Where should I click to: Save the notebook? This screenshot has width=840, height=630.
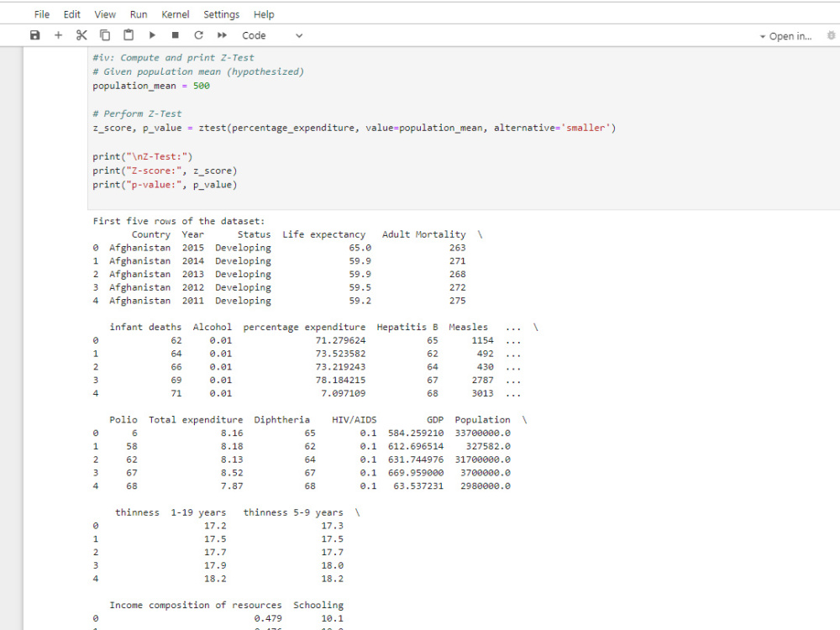pyautogui.click(x=34, y=34)
